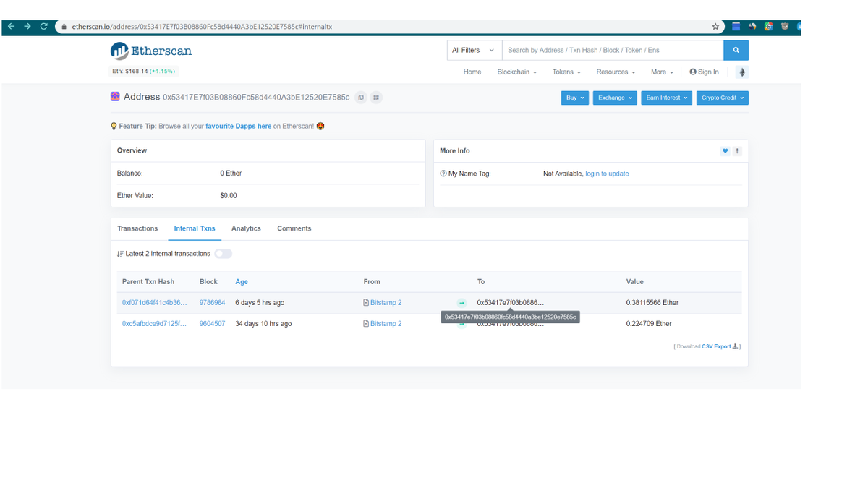Go forward with the browser forward arrow
This screenshot has width=868, height=488.
[27, 27]
